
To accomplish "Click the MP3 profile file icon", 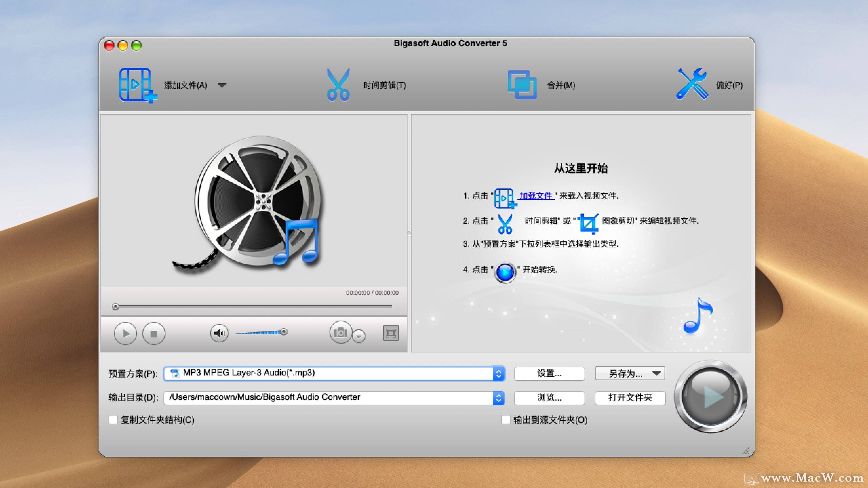I will tap(175, 373).
